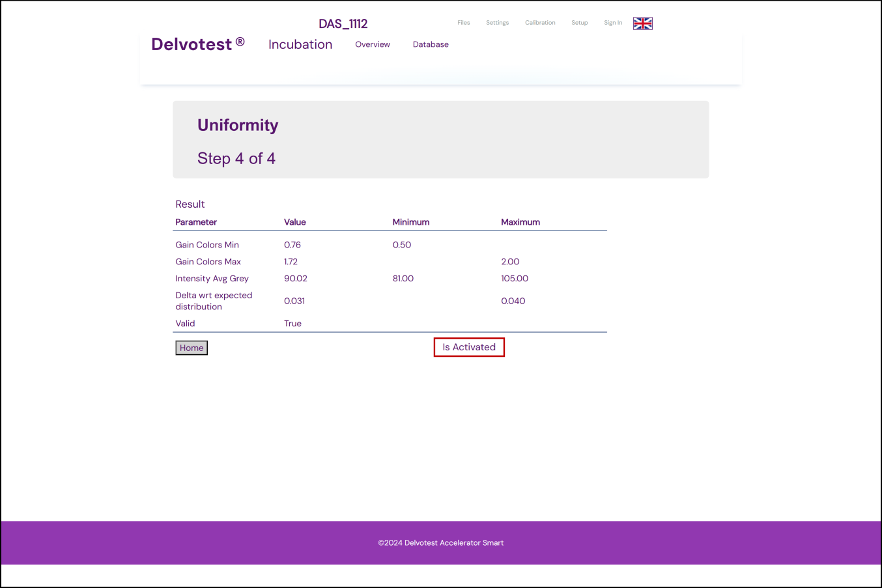Click the DAS_1112 device title

(x=343, y=24)
